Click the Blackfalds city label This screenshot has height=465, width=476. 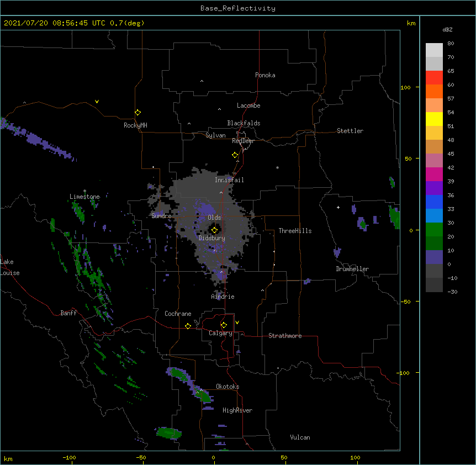tap(244, 123)
